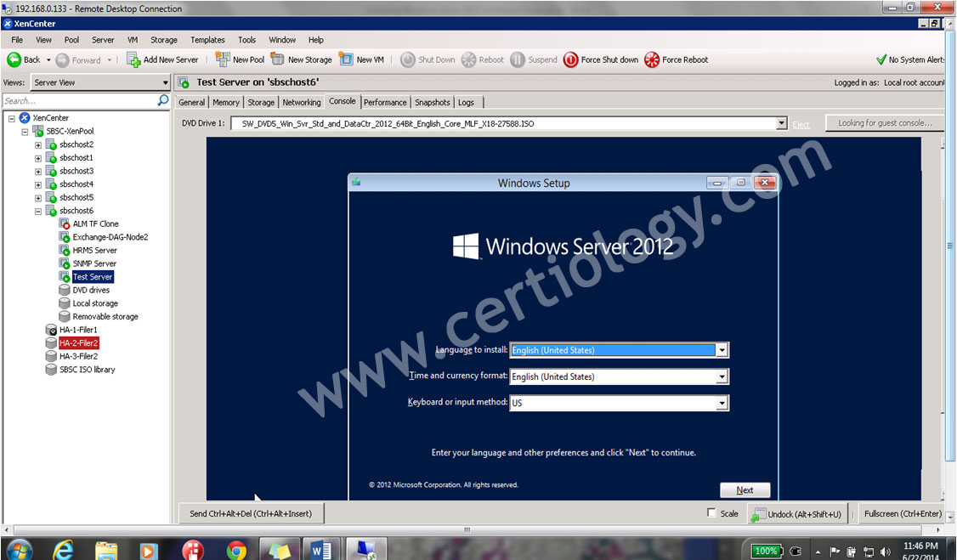
Task: Switch to the Performance tab
Action: pos(385,103)
